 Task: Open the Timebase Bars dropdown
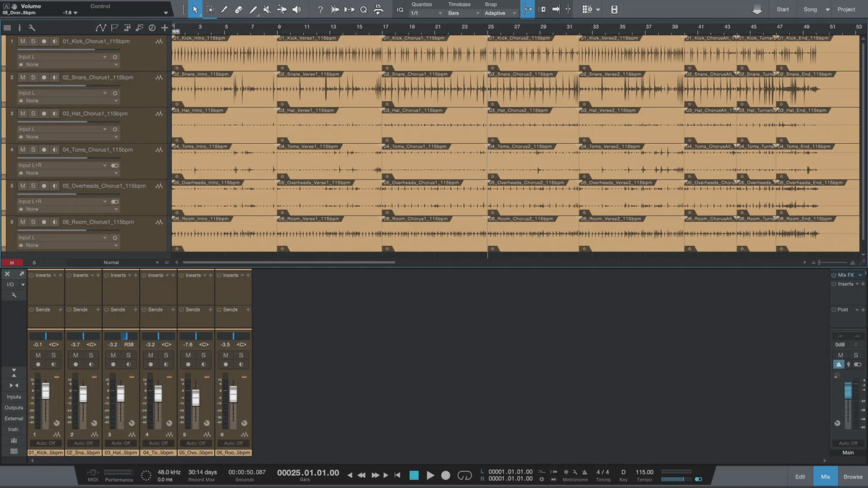461,13
